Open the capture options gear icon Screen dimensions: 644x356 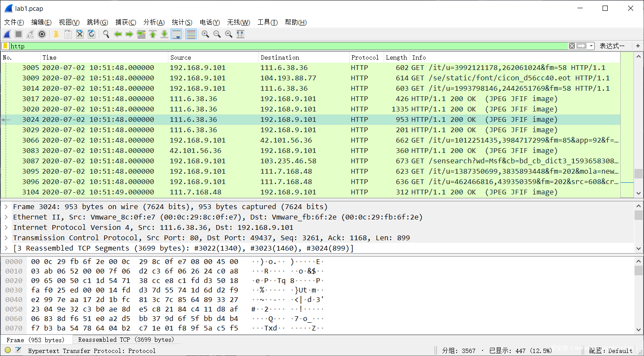[x=42, y=34]
